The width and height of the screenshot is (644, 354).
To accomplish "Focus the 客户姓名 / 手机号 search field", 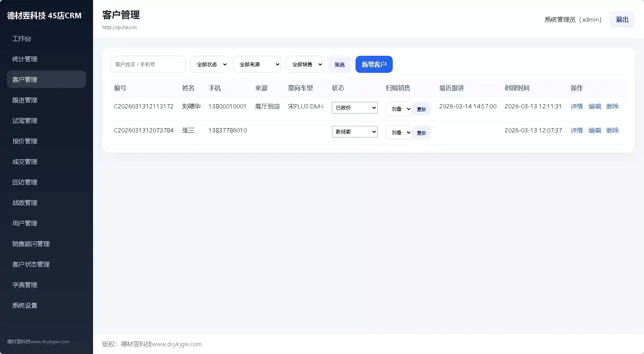I will coord(148,64).
